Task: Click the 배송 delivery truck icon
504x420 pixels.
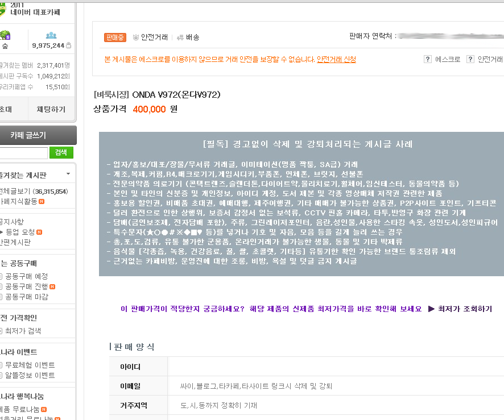Action: click(180, 38)
